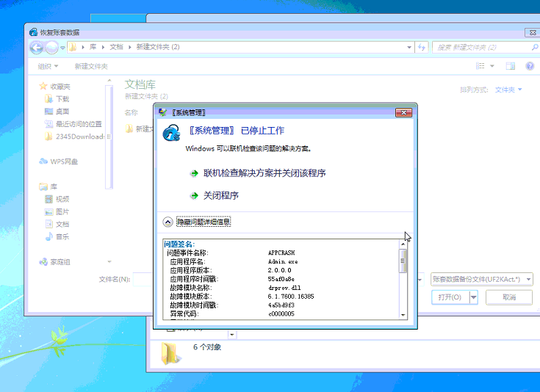Click the forward navigation arrow in file dialog
The height and width of the screenshot is (392, 540).
click(x=52, y=47)
